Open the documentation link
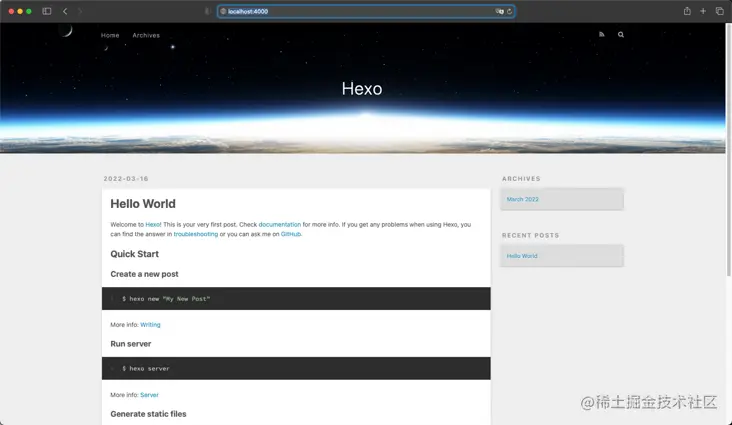The height and width of the screenshot is (425, 732). pos(280,224)
